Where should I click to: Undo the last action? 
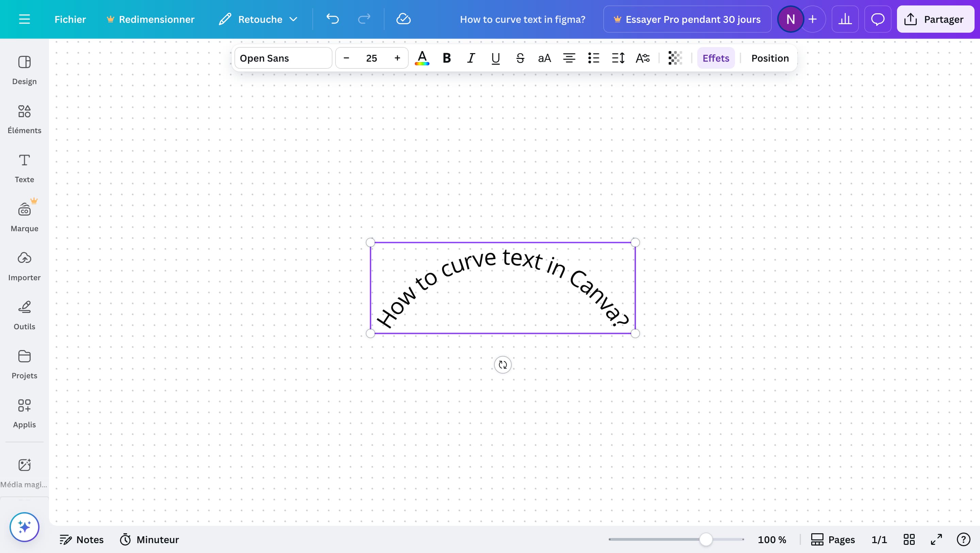point(332,19)
